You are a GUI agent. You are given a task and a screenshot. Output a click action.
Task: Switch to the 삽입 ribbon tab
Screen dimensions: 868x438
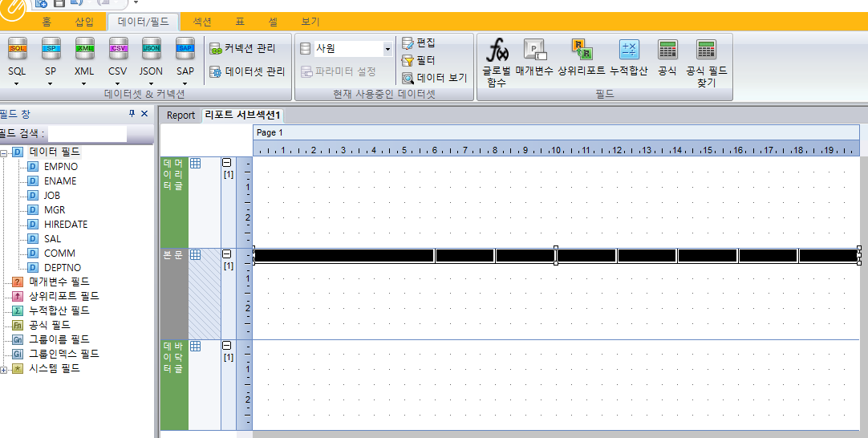click(x=84, y=22)
